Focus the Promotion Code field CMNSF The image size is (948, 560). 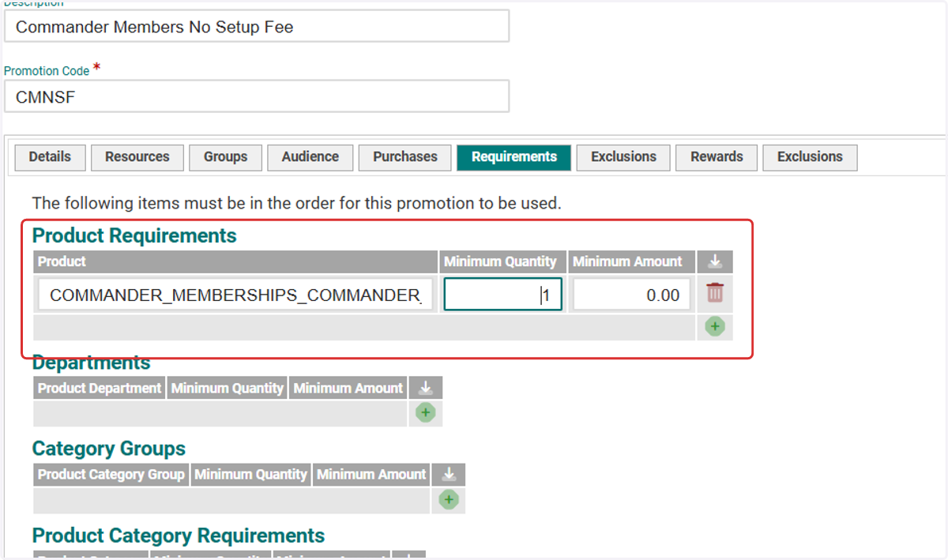257,96
